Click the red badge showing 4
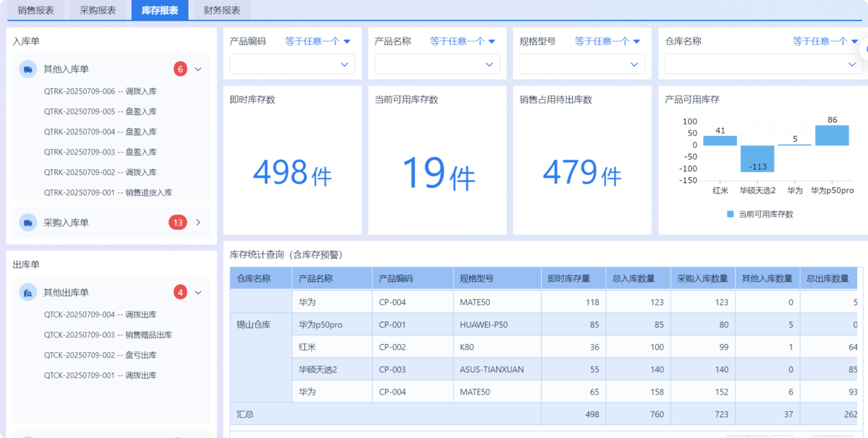Viewport: 868px width, 438px height. pyautogui.click(x=180, y=293)
